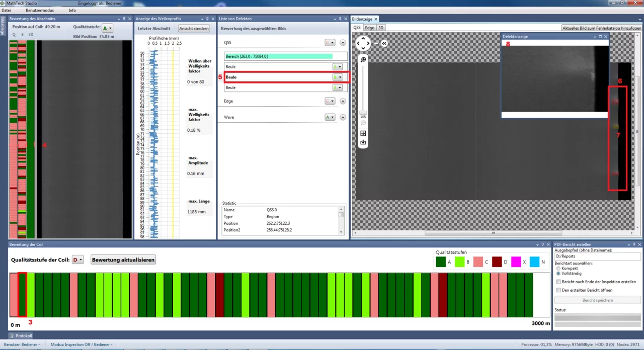The height and width of the screenshot is (350, 644).
Task: Click the 'Bewertung aktualisieren' button
Action: (x=123, y=260)
